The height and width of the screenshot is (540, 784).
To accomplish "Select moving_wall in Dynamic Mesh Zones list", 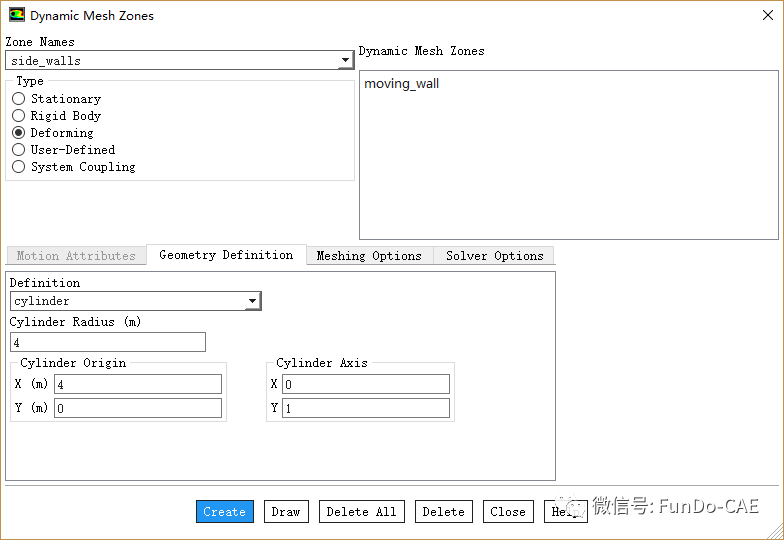I will click(x=401, y=84).
